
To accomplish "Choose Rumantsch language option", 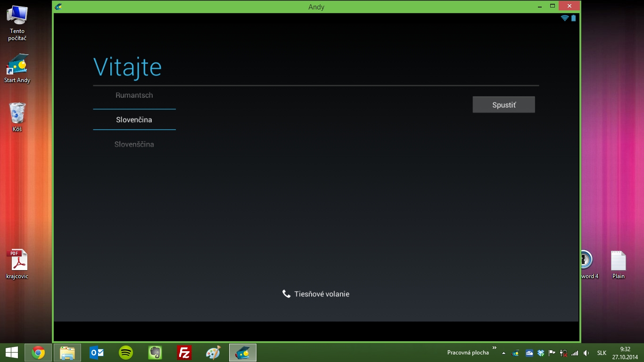I will click(x=134, y=95).
